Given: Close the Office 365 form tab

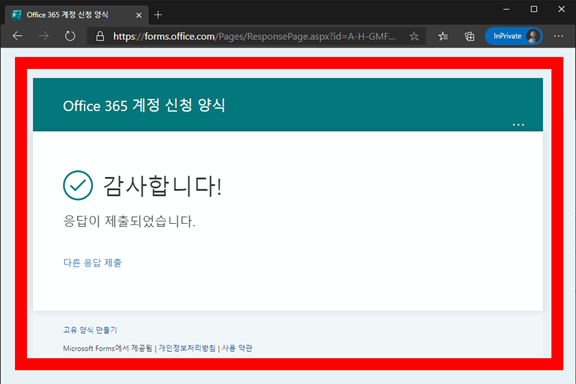Looking at the screenshot, I should click(138, 15).
